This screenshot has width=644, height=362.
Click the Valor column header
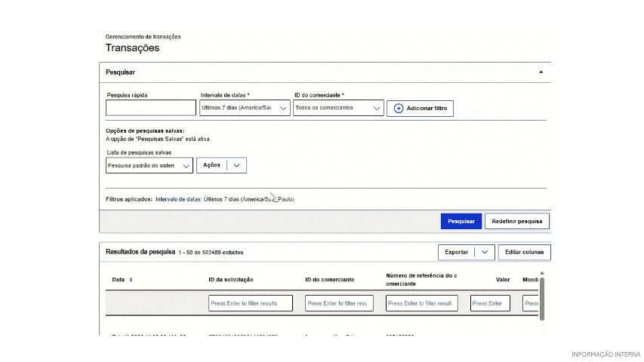pos(503,280)
